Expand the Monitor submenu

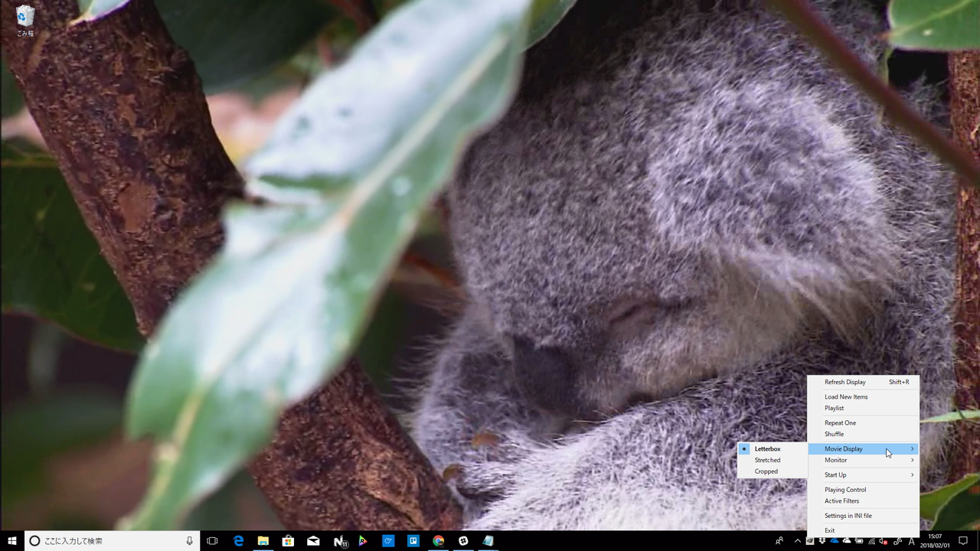coord(864,460)
